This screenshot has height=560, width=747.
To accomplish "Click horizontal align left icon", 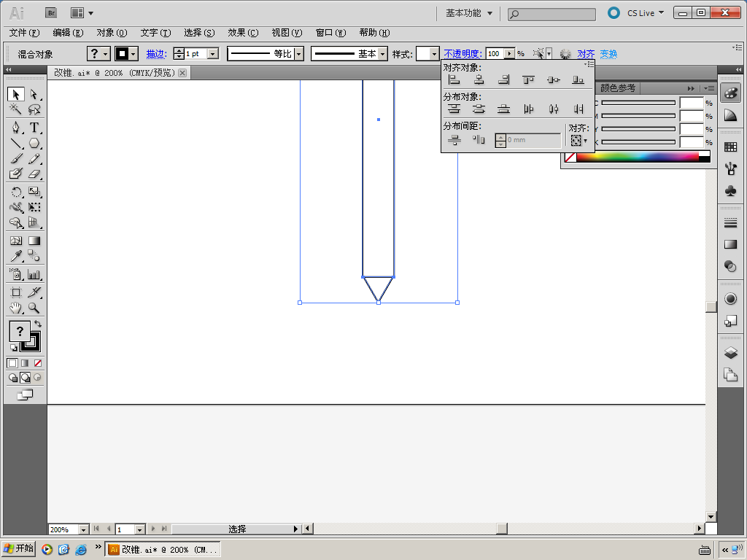I will click(454, 80).
